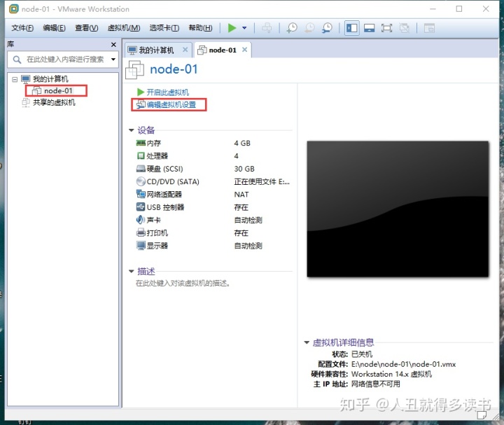Open the snapshot manager icon
504x425 pixels.
pos(327,28)
